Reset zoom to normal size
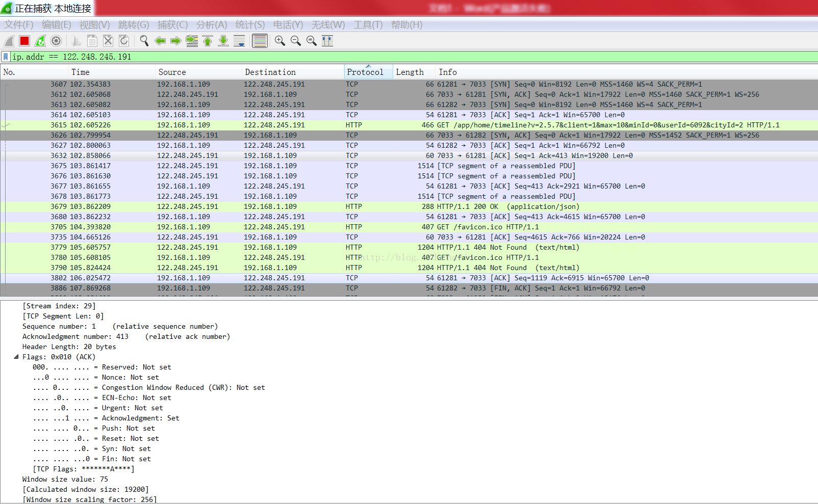The image size is (818, 504). [x=312, y=41]
